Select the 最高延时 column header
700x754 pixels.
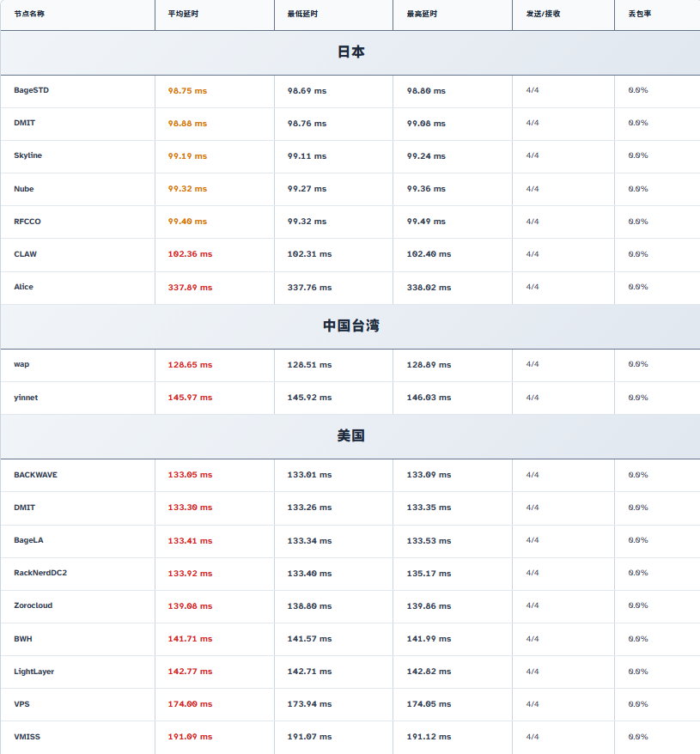coord(421,15)
